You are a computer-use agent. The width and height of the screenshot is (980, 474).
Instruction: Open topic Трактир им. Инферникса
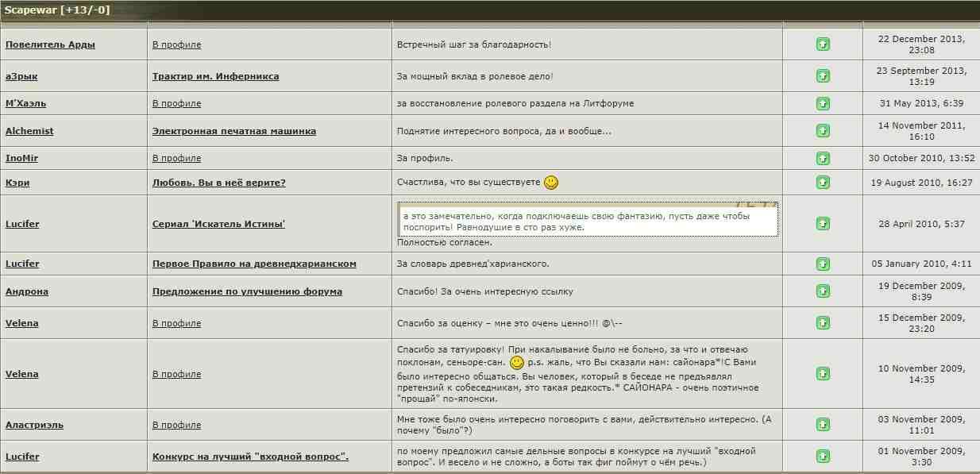[x=215, y=76]
